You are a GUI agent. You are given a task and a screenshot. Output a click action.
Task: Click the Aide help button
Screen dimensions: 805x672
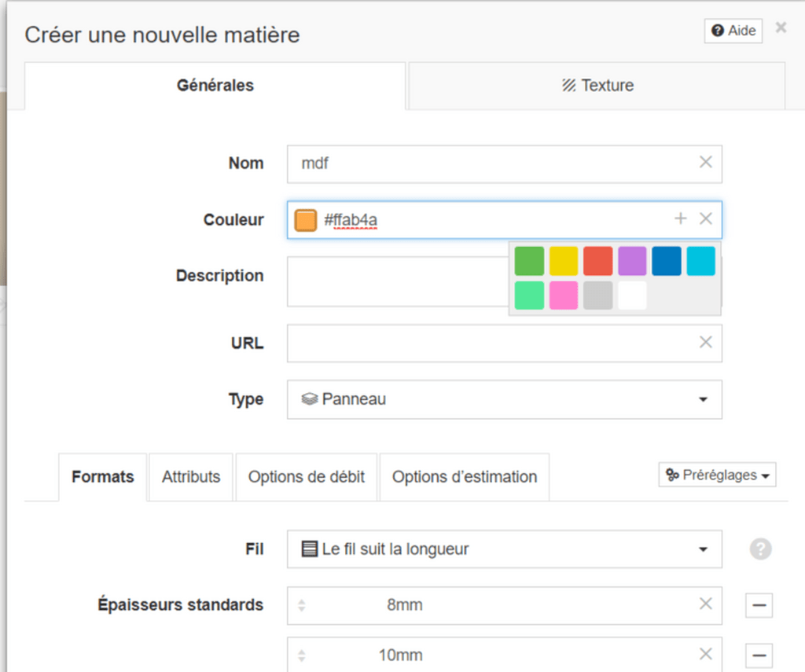733,31
